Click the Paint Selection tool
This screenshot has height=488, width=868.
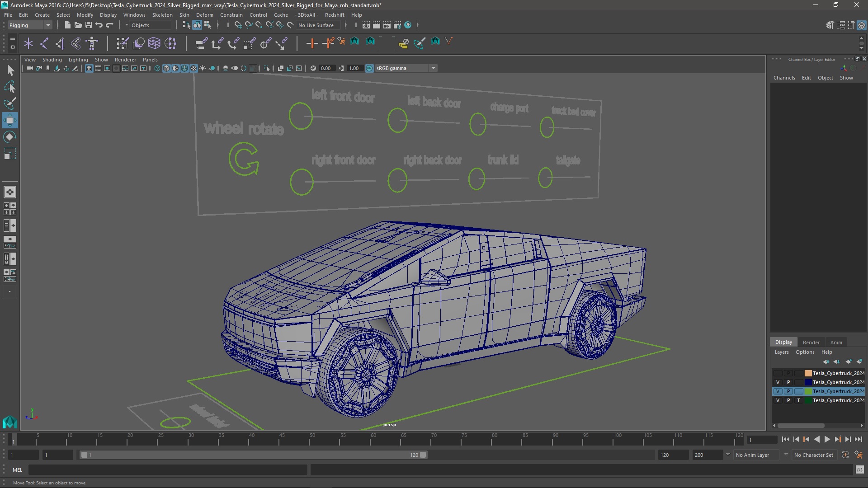coord(9,103)
